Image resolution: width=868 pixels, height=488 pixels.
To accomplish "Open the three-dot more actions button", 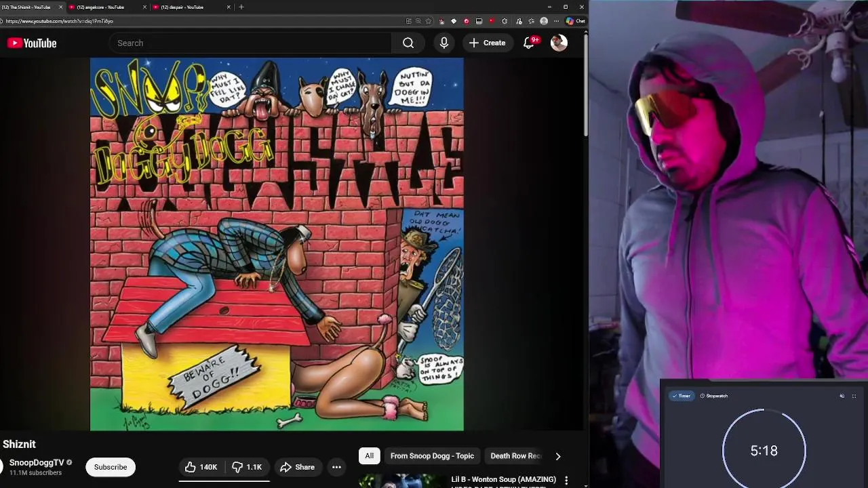I will (336, 467).
